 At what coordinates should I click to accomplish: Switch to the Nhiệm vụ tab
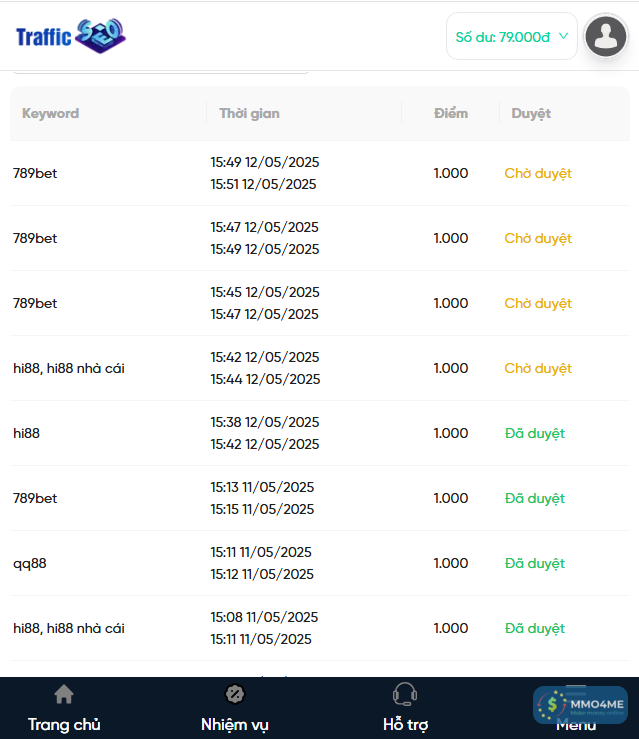coord(235,724)
